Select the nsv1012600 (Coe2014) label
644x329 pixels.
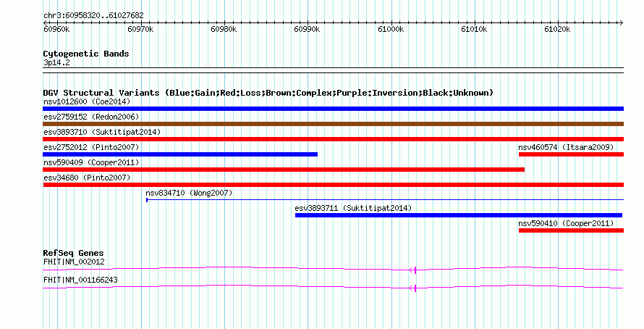tap(87, 101)
